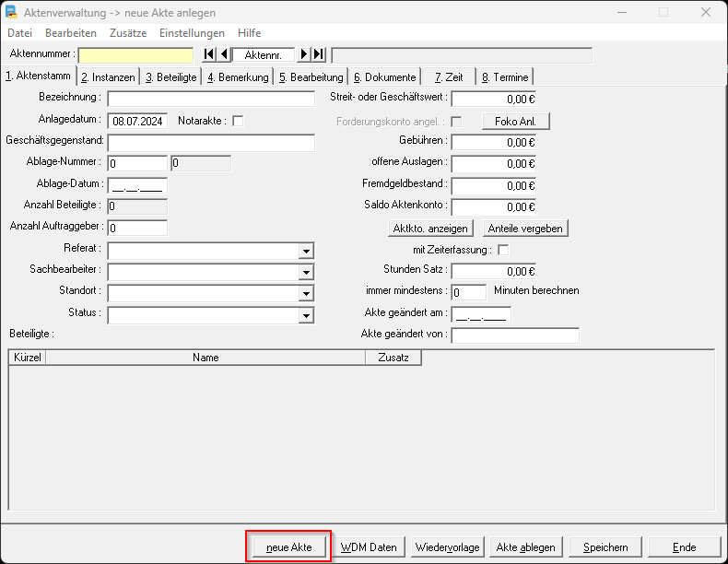
Task: Click the Anzahl Beteiligte read-only field
Action: coord(137,206)
